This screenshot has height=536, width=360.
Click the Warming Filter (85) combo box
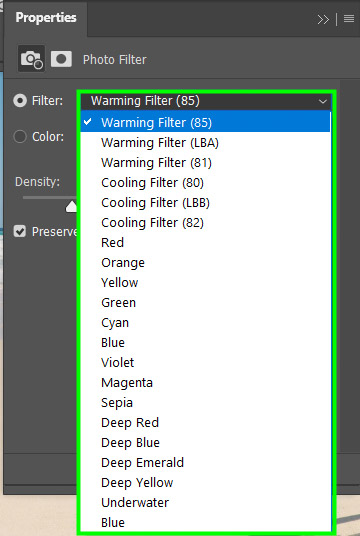click(x=206, y=101)
